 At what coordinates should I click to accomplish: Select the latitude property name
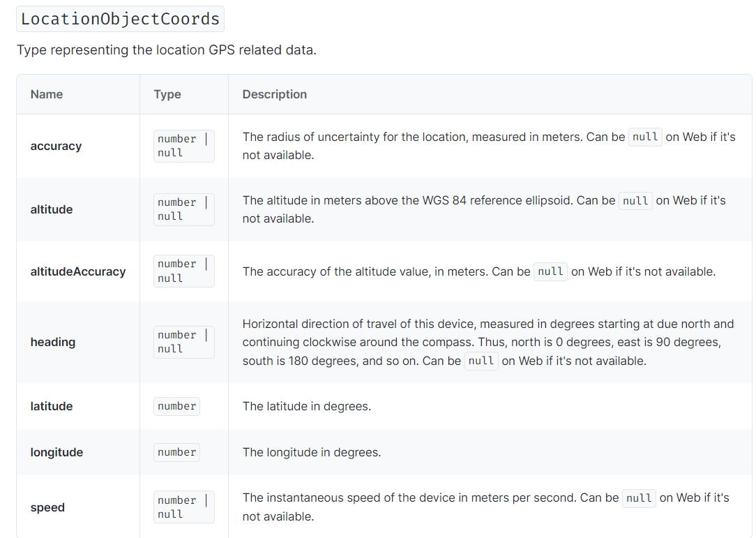52,406
